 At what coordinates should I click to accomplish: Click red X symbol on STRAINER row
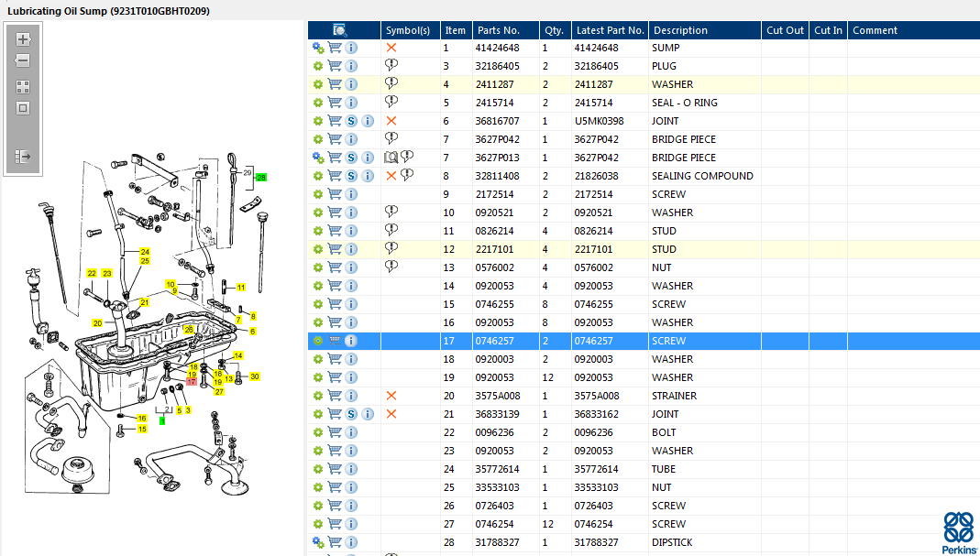click(x=391, y=396)
